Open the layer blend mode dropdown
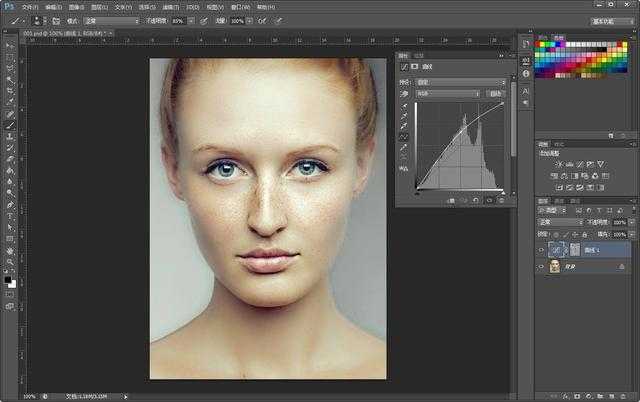The width and height of the screenshot is (640, 402). (x=560, y=221)
